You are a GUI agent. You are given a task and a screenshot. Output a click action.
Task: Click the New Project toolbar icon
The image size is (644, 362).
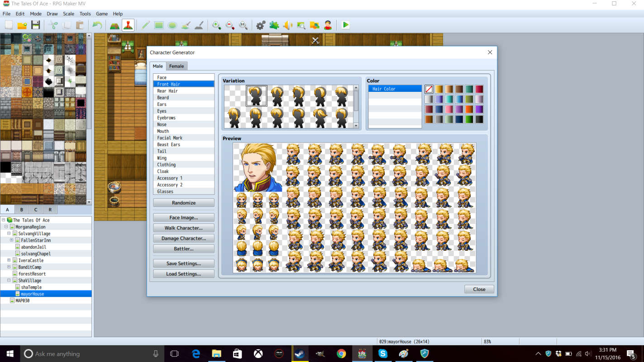tap(9, 25)
